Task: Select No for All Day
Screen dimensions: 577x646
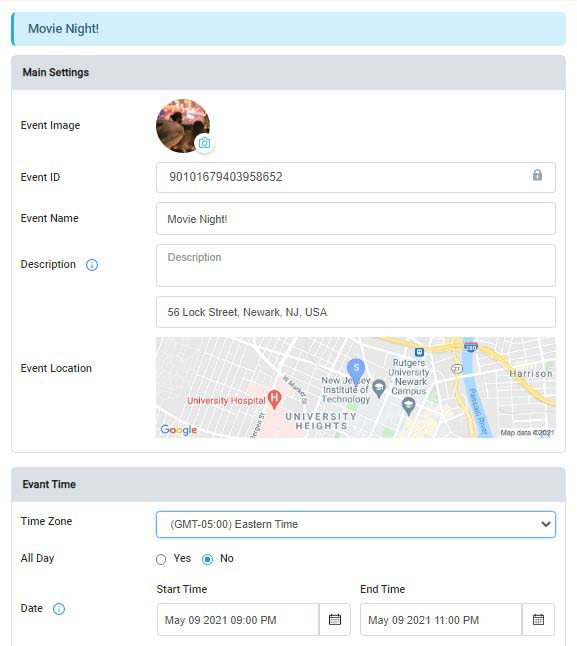Action: click(208, 559)
